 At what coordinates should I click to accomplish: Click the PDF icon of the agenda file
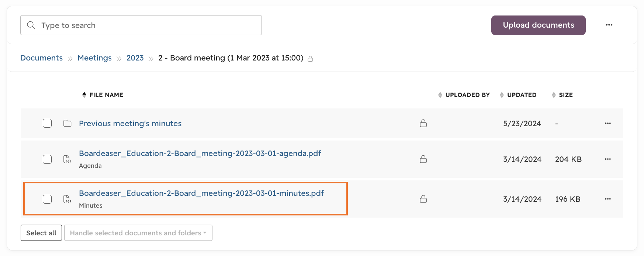67,159
